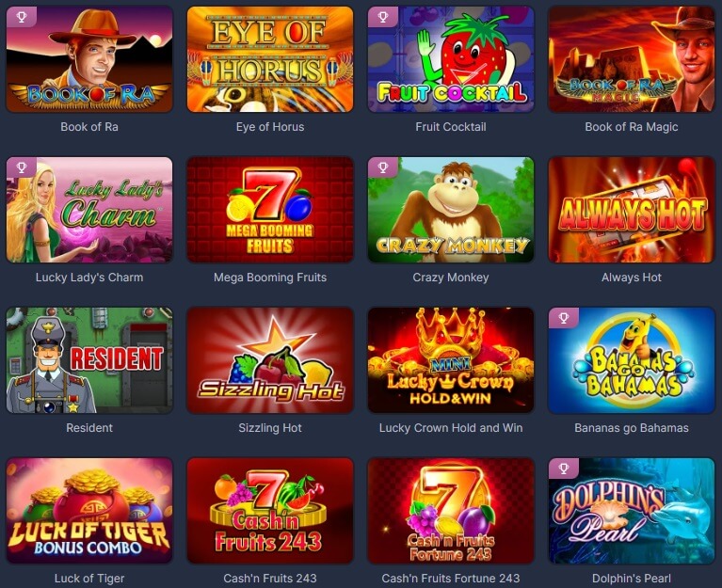Click the trophy icon on Lucky Lady's Charm

22,167
